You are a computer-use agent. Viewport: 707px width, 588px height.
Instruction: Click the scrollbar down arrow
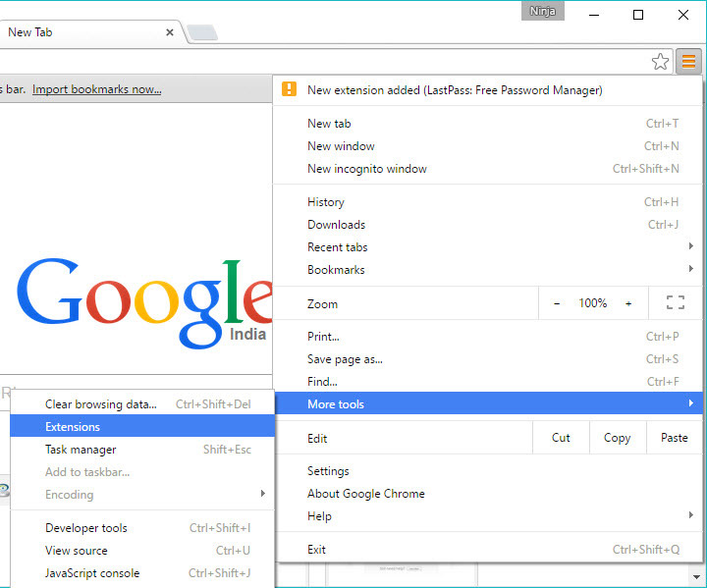point(697,577)
